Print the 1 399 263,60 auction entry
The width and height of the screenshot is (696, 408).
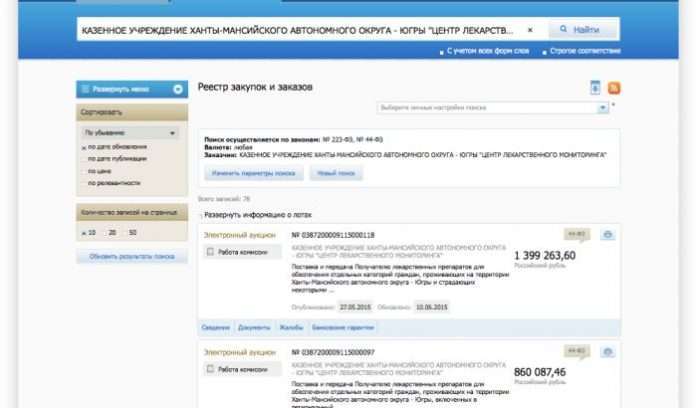pos(608,234)
